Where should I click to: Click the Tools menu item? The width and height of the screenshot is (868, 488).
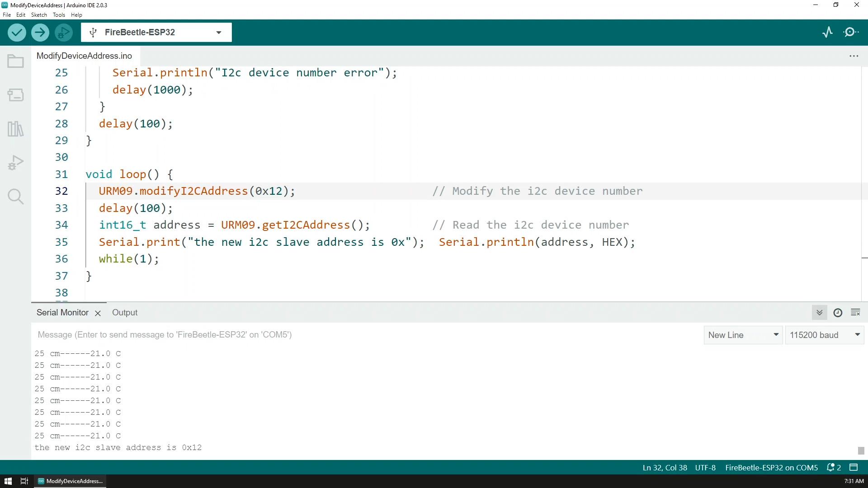(x=58, y=15)
